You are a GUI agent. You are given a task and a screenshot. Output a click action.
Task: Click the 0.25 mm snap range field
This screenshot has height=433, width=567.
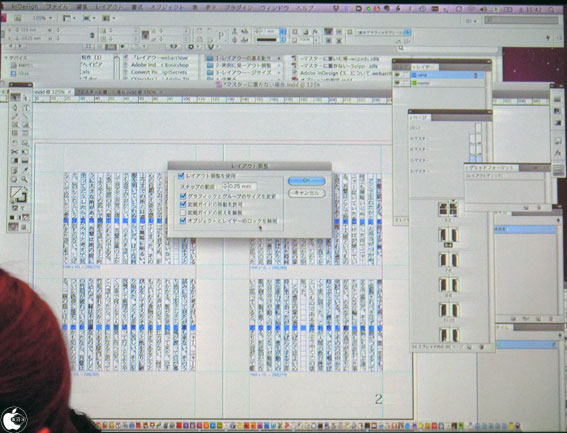(x=242, y=187)
